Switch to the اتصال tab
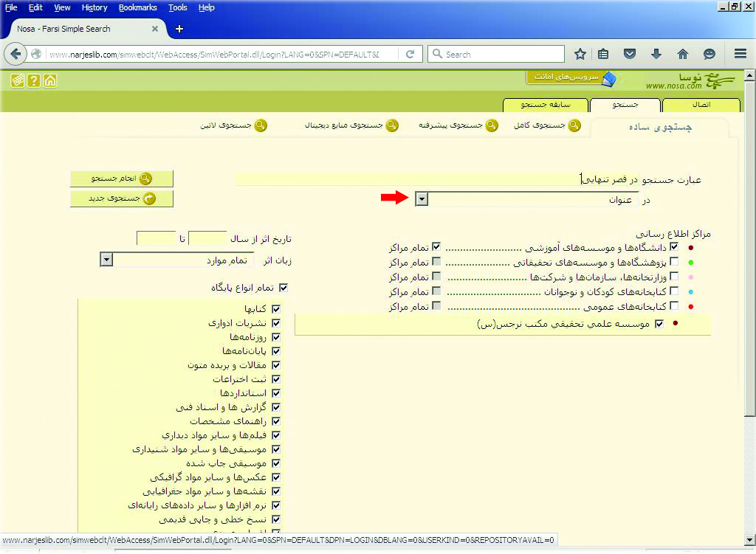The height and width of the screenshot is (554, 756). click(701, 105)
